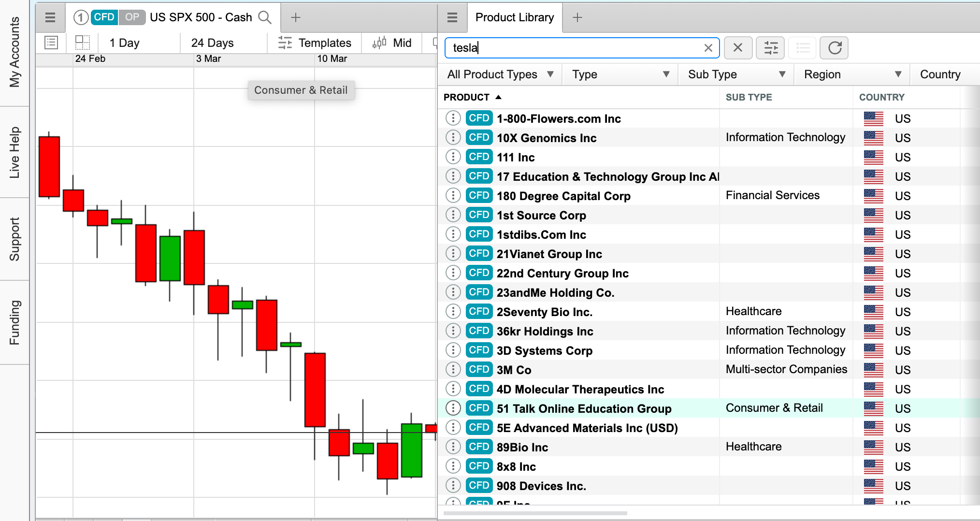Open the Product Library hamburger menu
This screenshot has height=521, width=980.
[x=452, y=17]
